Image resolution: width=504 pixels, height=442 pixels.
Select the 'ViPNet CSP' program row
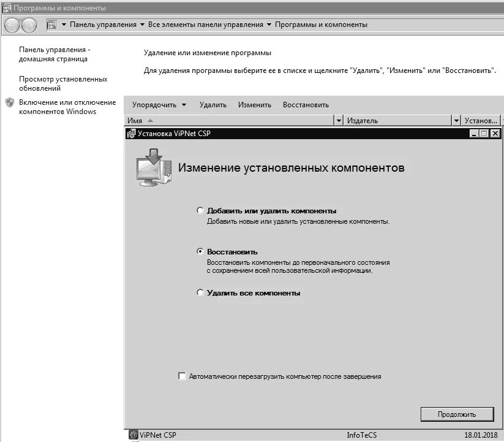point(314,435)
